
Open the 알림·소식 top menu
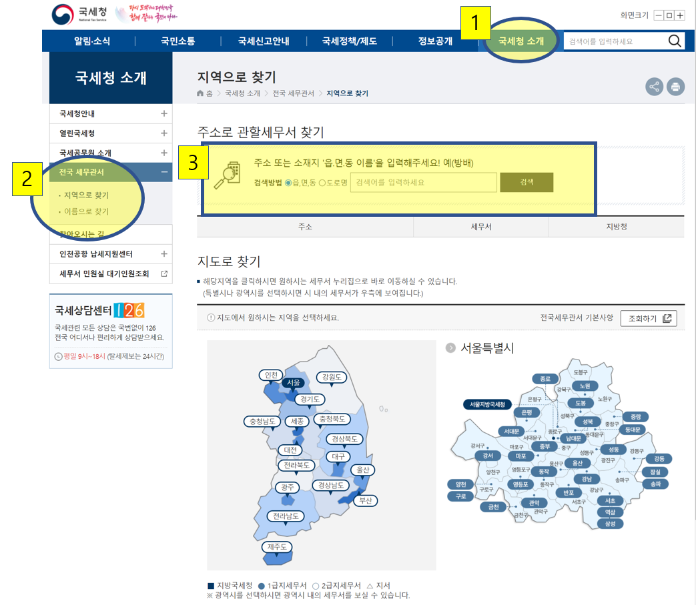(x=92, y=41)
